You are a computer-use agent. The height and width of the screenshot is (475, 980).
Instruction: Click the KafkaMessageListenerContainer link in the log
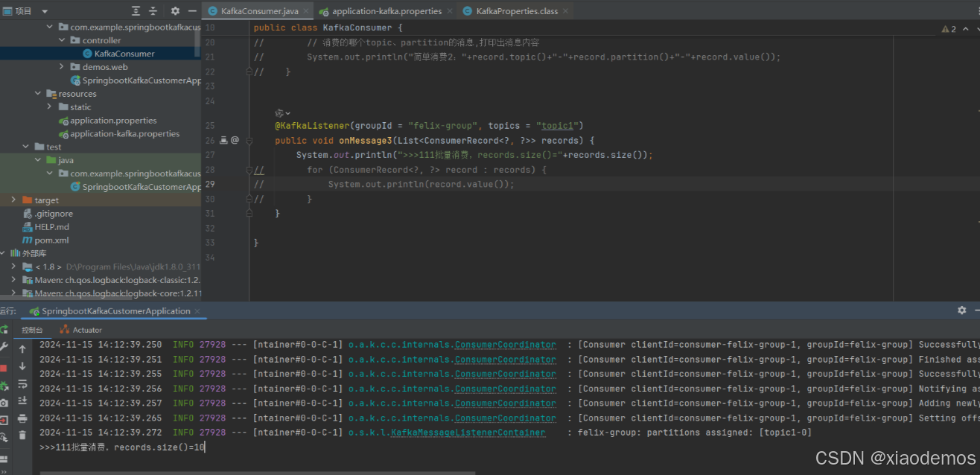pyautogui.click(x=468, y=433)
